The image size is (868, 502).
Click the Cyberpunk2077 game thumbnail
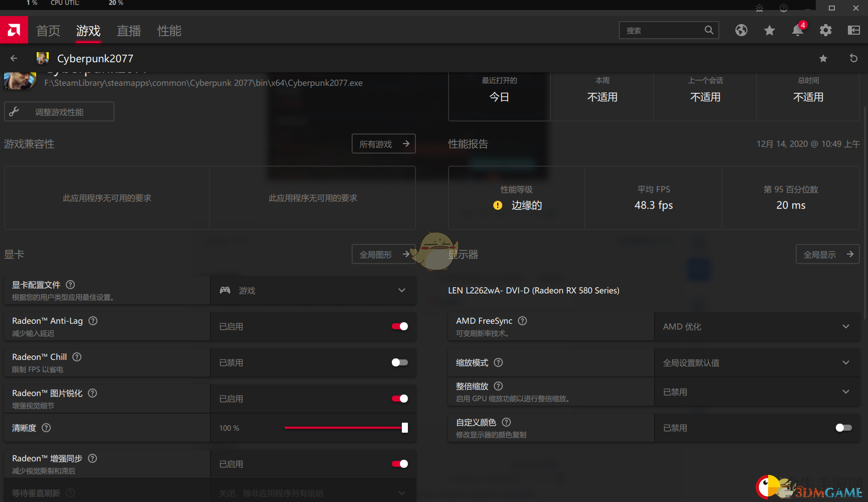(20, 80)
